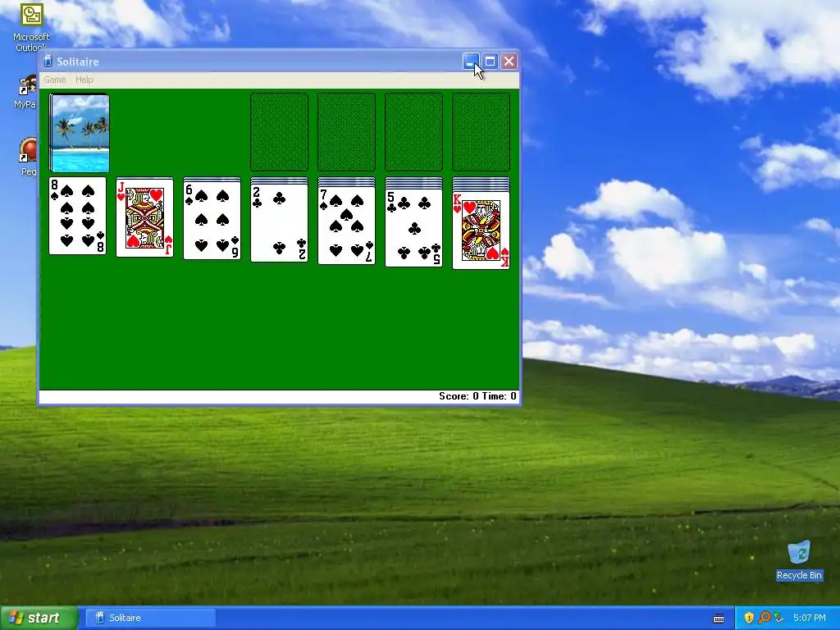Select the Jack of hearts card
The image size is (840, 630).
[144, 217]
